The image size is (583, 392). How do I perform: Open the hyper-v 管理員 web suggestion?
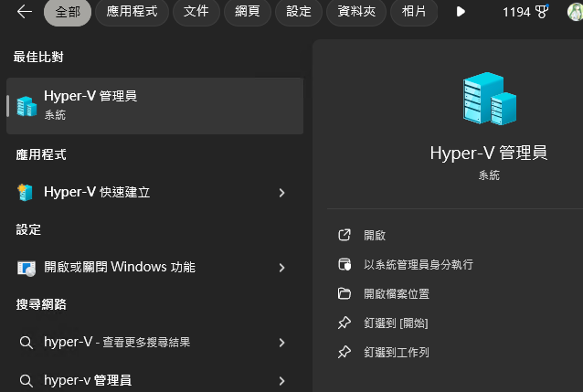[x=154, y=380]
